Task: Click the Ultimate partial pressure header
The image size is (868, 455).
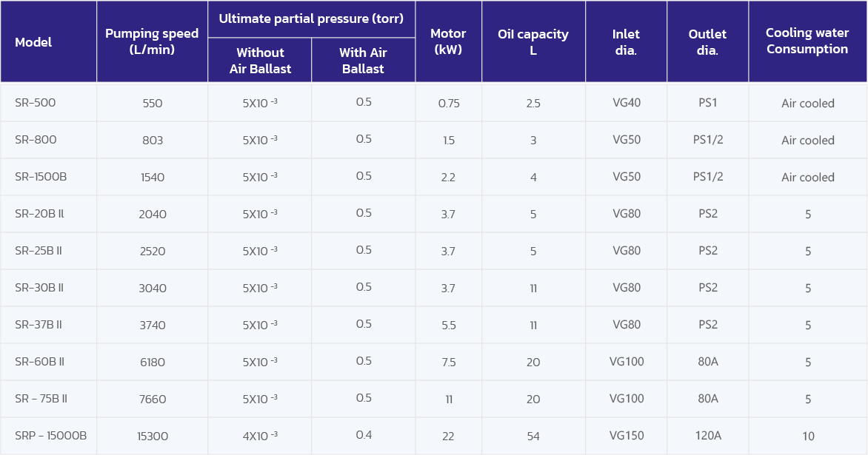Action: coord(311,19)
